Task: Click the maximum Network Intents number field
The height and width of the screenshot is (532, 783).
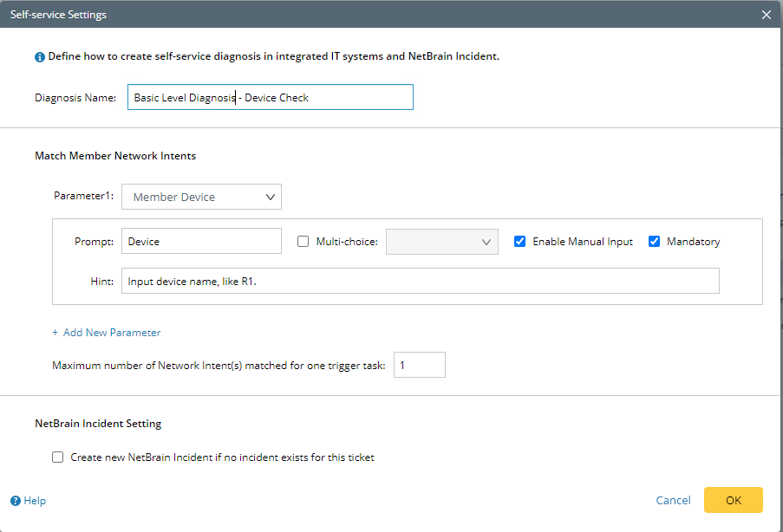Action: point(420,365)
